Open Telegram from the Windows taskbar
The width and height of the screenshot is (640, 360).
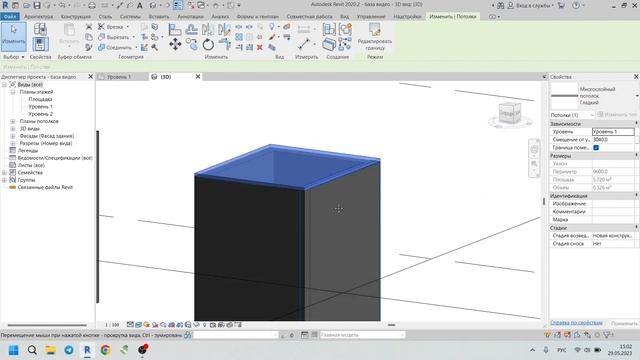click(69, 350)
